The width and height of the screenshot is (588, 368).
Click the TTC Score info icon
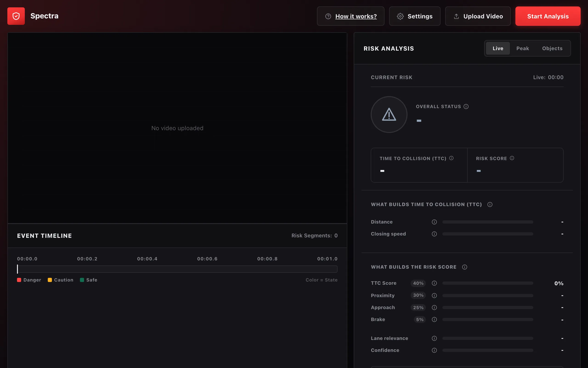pos(434,283)
